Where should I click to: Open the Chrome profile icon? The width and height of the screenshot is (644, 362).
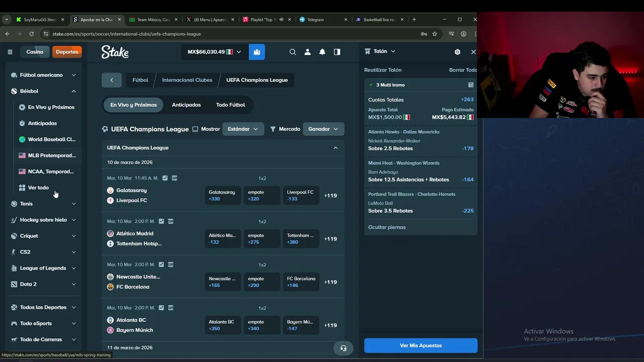[x=463, y=34]
